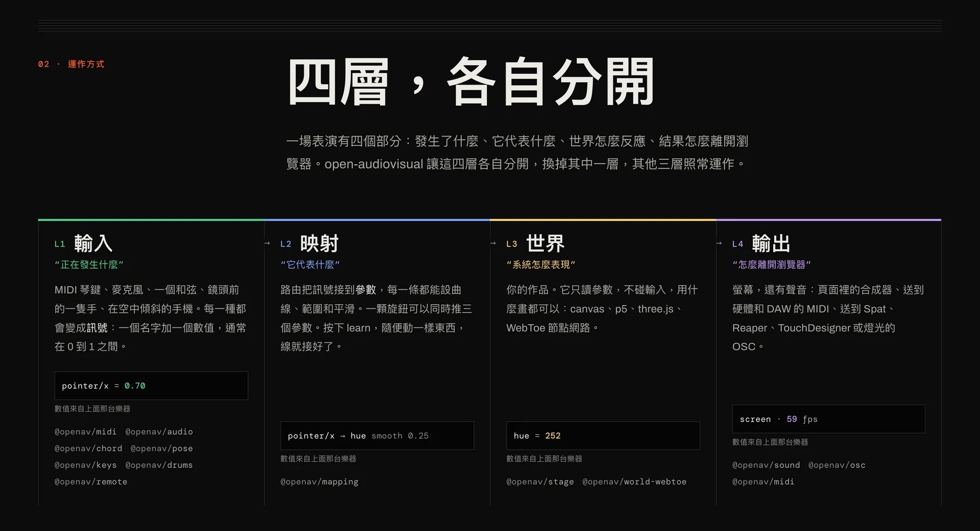The height and width of the screenshot is (531, 980).
Task: Click the intro paragraph mentioning open-audiovisual
Action: 517,152
